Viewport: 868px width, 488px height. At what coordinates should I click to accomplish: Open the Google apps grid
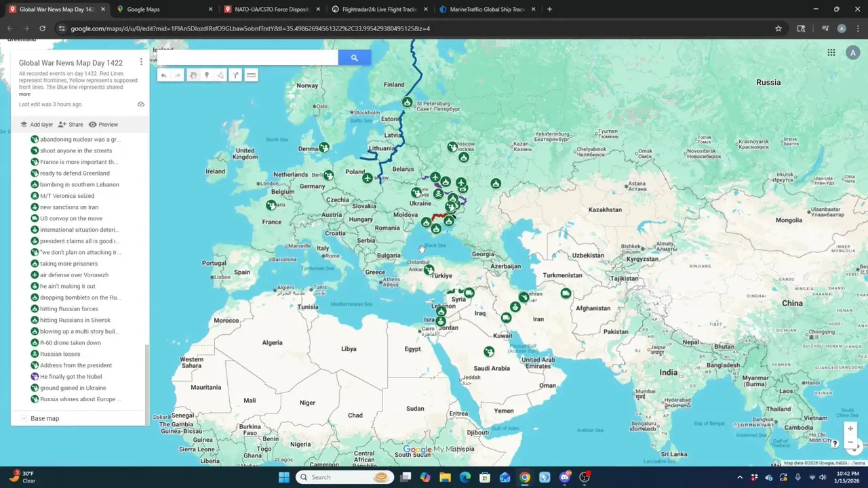pyautogui.click(x=831, y=53)
